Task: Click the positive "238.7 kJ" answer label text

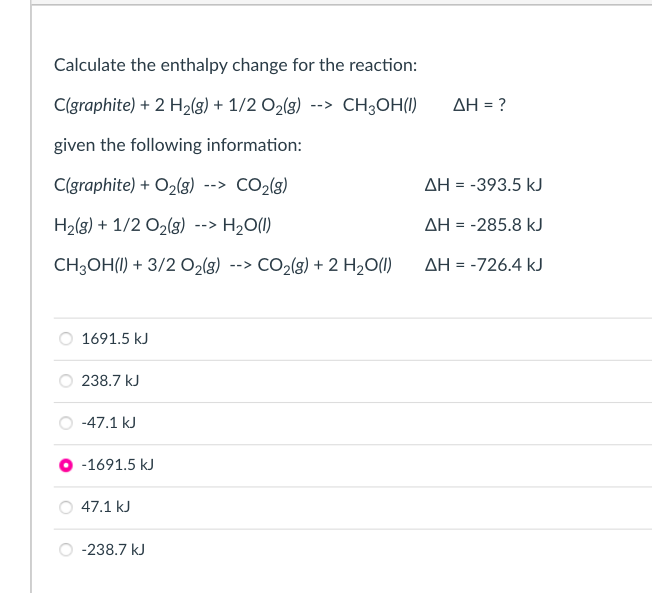Action: pyautogui.click(x=110, y=381)
